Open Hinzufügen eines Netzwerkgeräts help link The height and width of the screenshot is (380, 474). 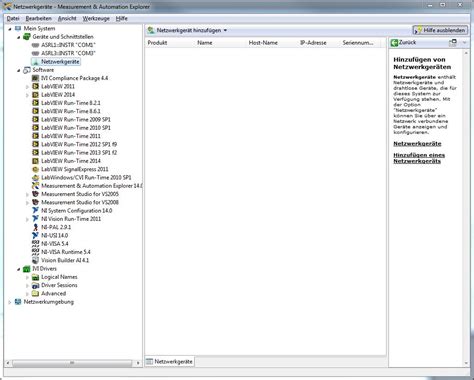pyautogui.click(x=419, y=158)
